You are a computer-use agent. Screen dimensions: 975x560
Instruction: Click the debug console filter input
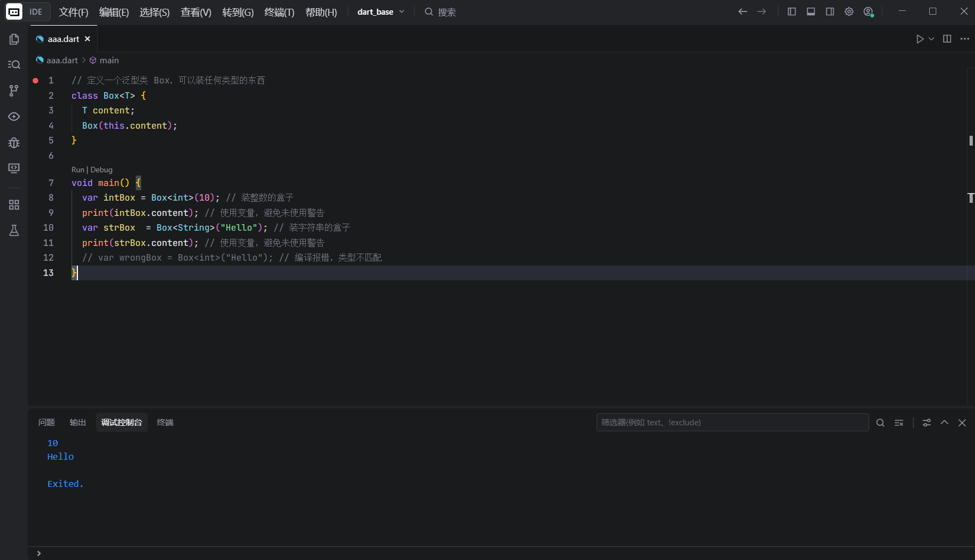732,422
